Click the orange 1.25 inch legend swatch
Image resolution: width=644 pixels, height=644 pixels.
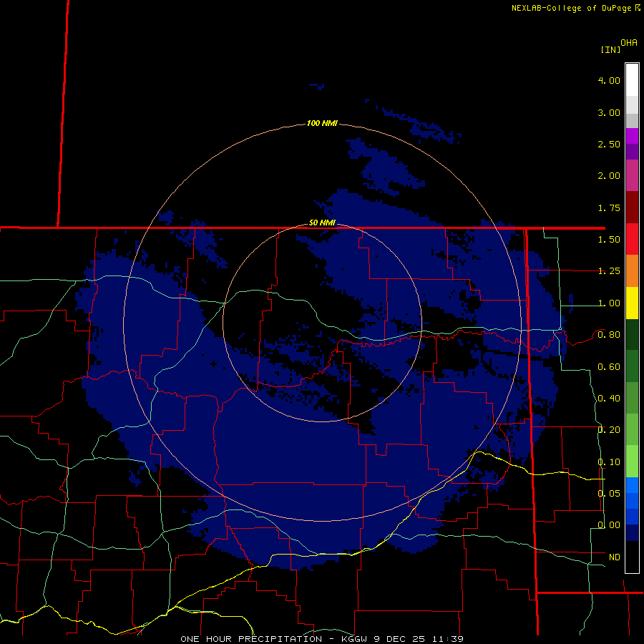coord(632,270)
